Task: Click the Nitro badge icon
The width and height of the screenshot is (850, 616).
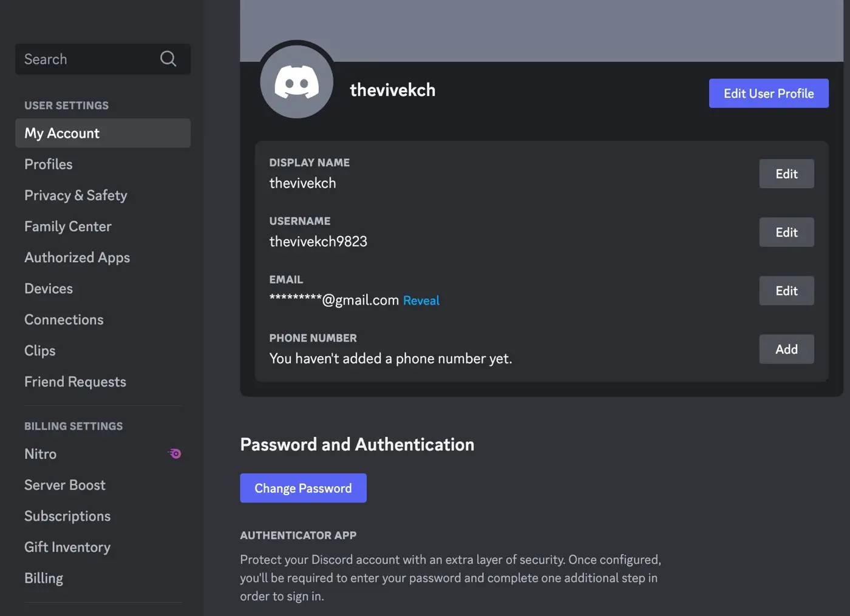Action: pos(174,453)
